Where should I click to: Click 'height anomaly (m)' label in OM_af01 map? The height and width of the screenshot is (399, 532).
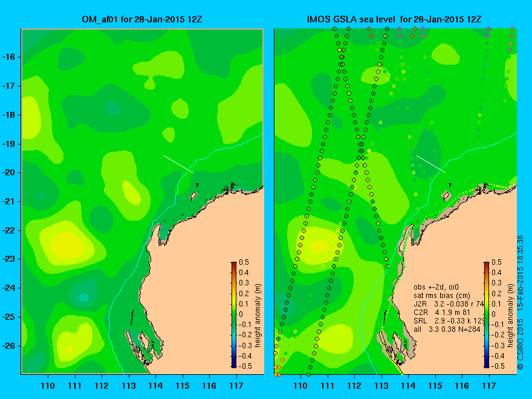pyautogui.click(x=258, y=316)
